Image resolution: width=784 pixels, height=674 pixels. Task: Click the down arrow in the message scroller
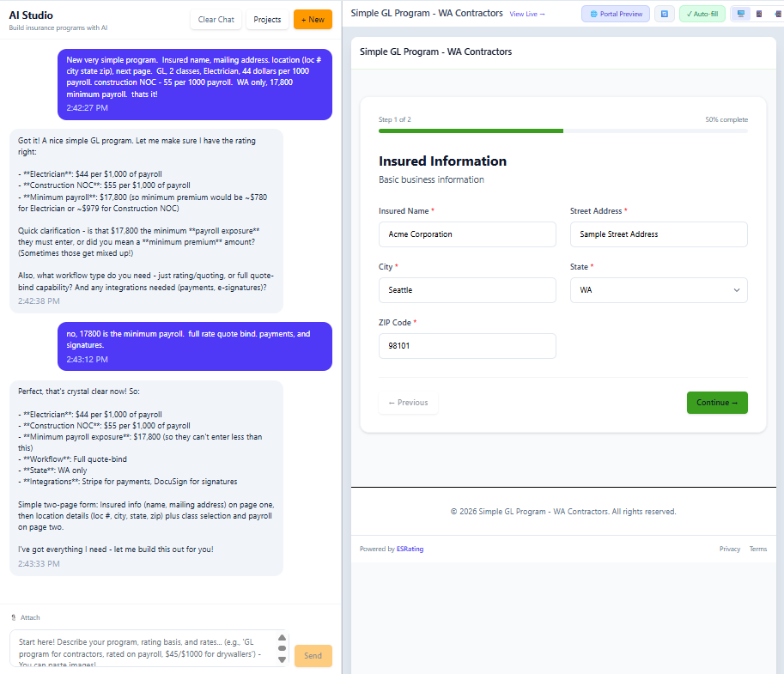[x=283, y=659]
